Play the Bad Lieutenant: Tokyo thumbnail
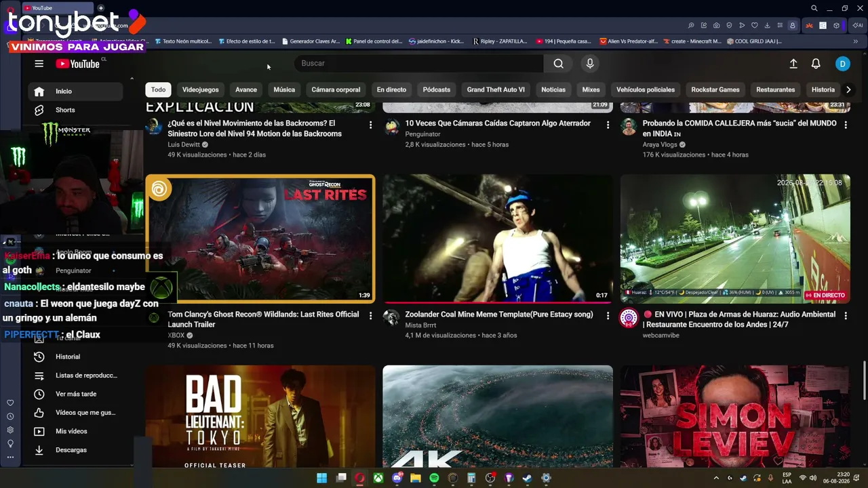Screen dimensions: 868x488 click(260, 417)
